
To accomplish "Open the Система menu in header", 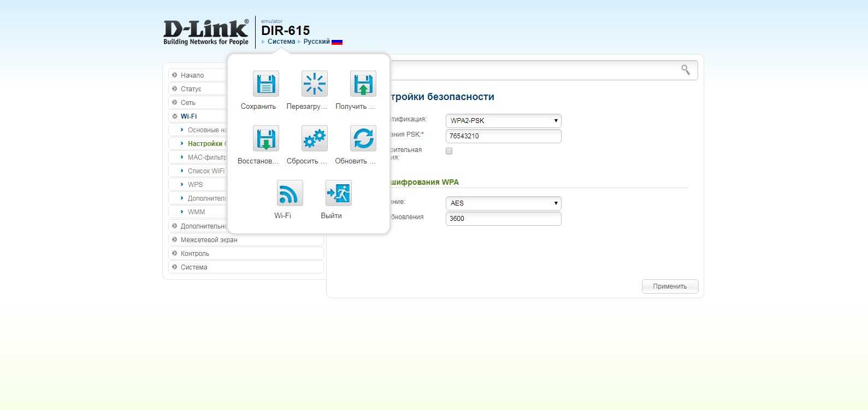I will pyautogui.click(x=281, y=42).
